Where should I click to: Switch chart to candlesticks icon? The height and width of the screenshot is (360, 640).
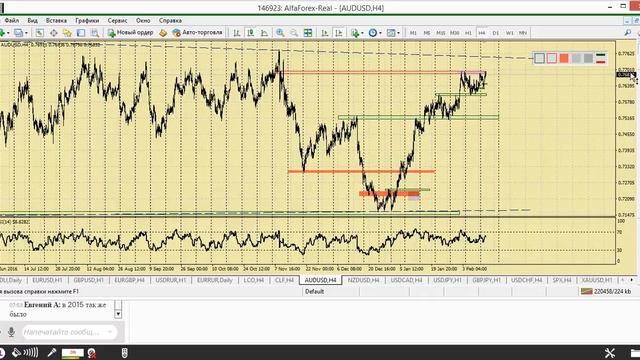(251, 33)
